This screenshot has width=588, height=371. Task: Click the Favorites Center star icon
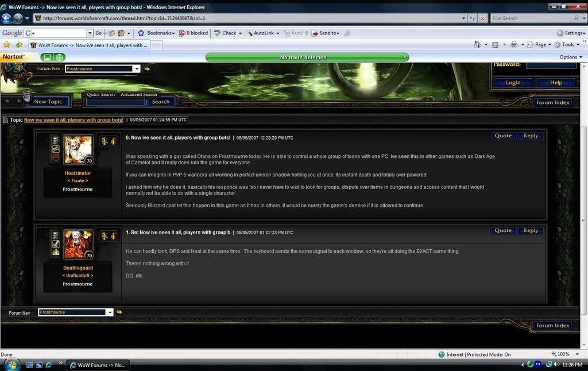(6, 45)
